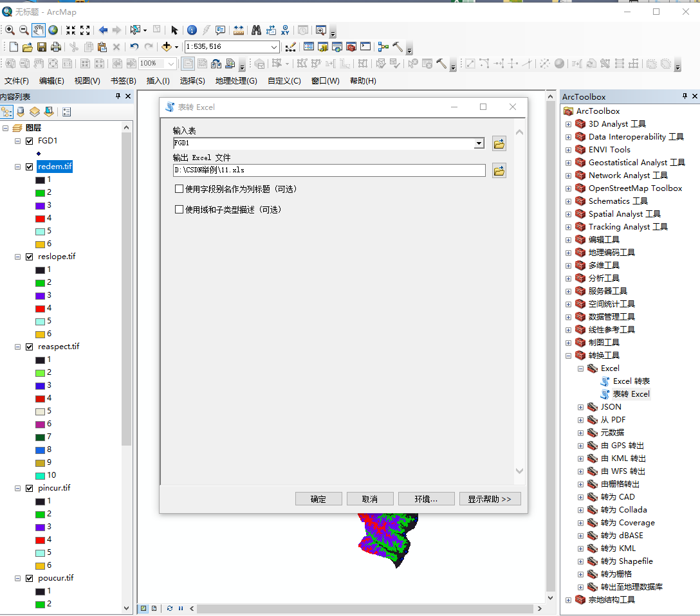Activate the Pan hand tool
The height and width of the screenshot is (616, 700).
tap(39, 30)
